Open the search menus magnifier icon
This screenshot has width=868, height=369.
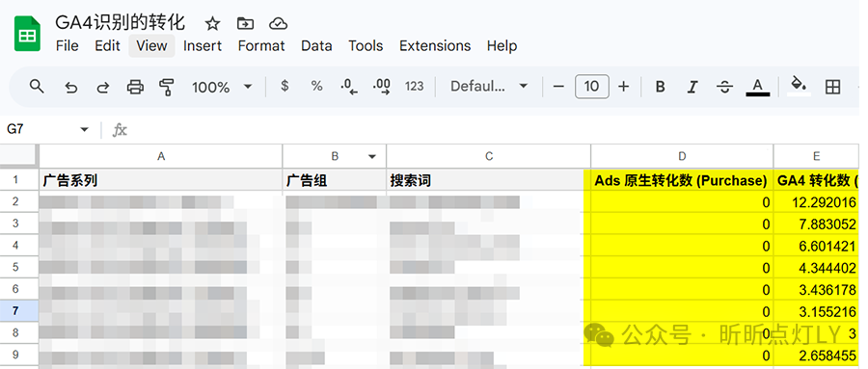pos(37,87)
